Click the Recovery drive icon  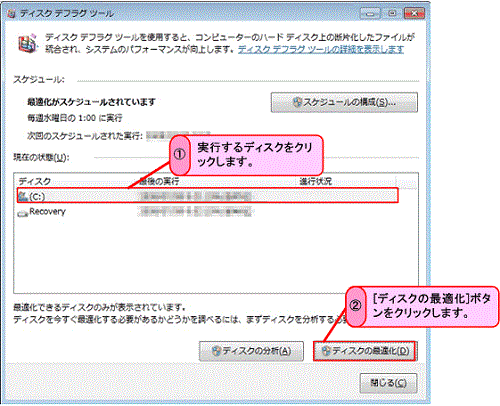(x=23, y=213)
